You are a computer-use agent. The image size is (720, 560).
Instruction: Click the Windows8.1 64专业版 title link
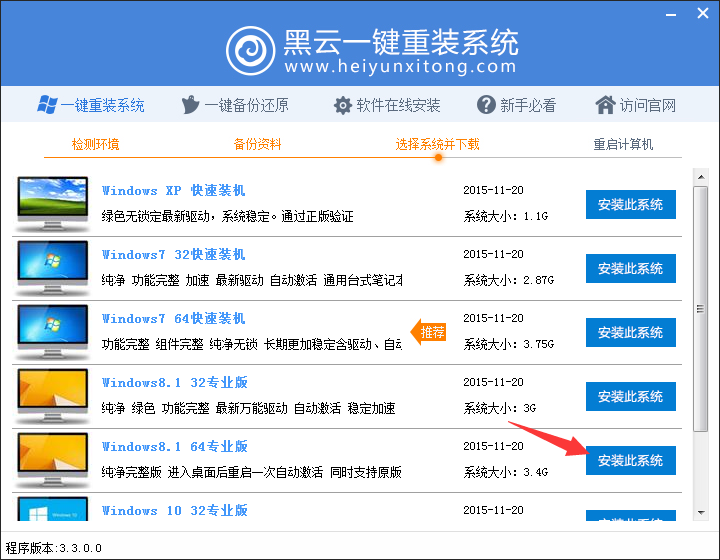pos(174,447)
